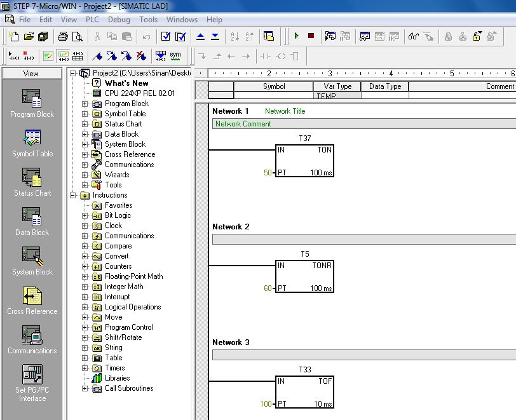This screenshot has width=516, height=420.
Task: Expand the Program Block tree node
Action: 85,104
